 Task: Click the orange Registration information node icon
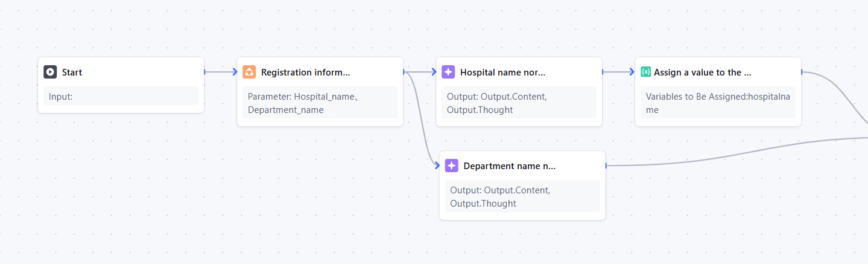click(249, 72)
